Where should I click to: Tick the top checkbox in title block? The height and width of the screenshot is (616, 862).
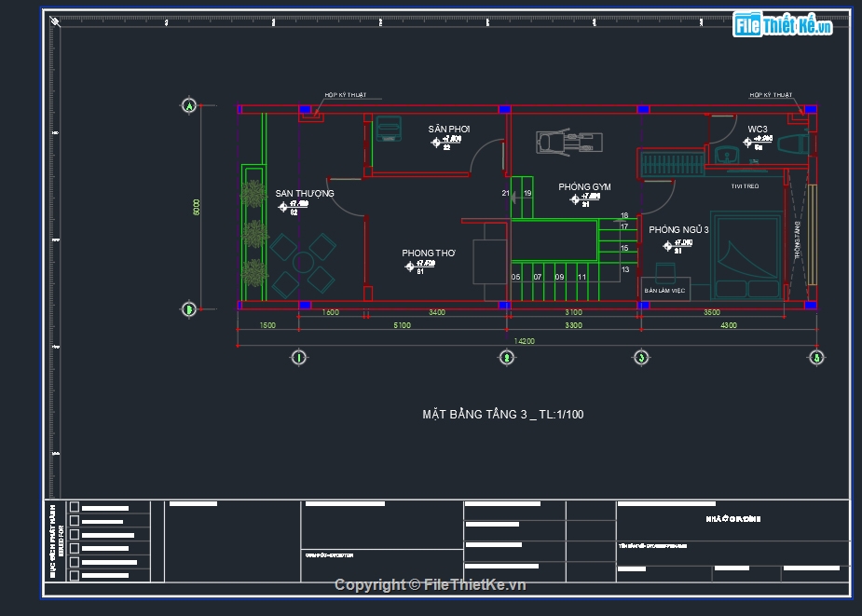(x=75, y=508)
